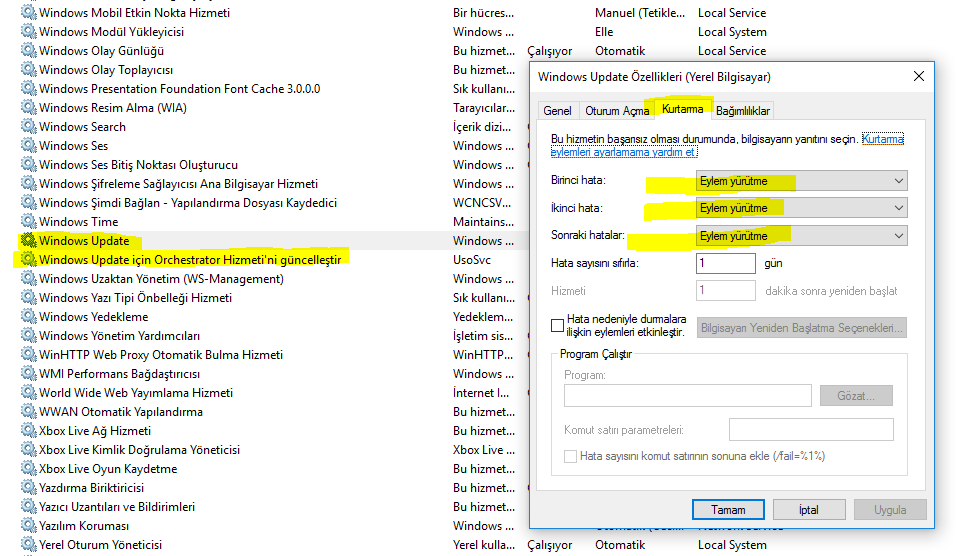
Task: Select the Kurtarma tab
Action: coord(682,108)
